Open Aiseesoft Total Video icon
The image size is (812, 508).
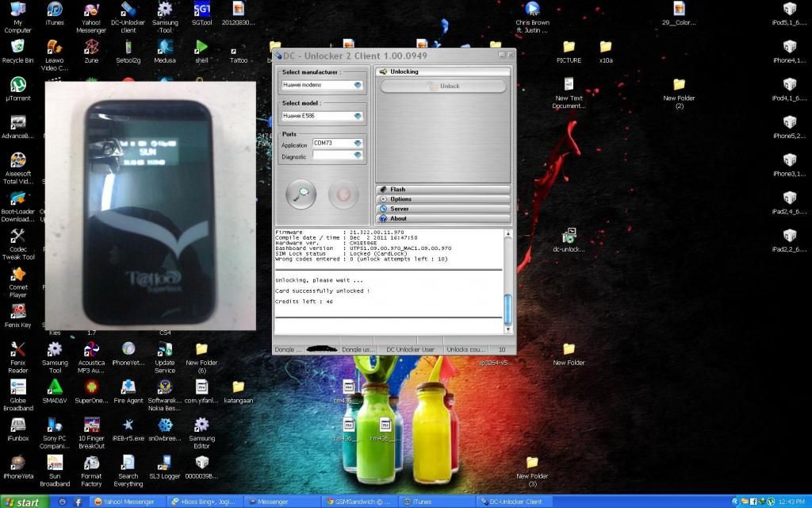17,169
